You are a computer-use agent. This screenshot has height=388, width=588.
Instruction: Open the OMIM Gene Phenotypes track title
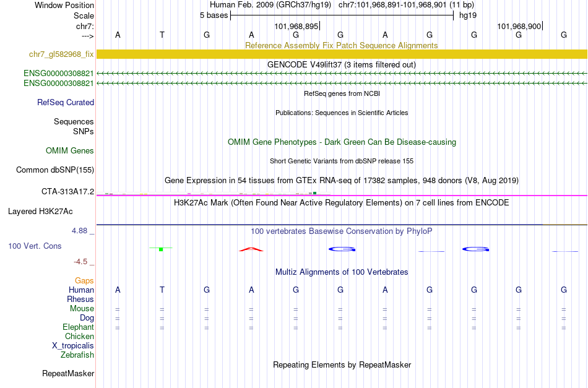342,142
